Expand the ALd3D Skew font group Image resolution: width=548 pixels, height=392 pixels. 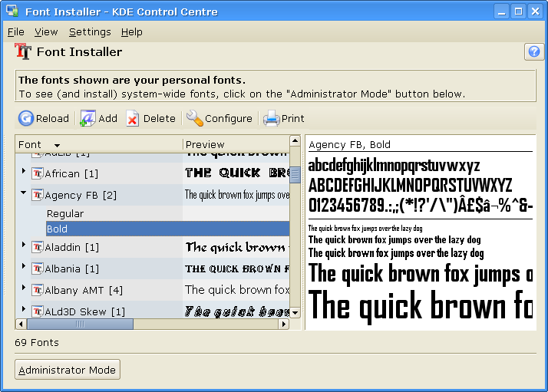(24, 309)
